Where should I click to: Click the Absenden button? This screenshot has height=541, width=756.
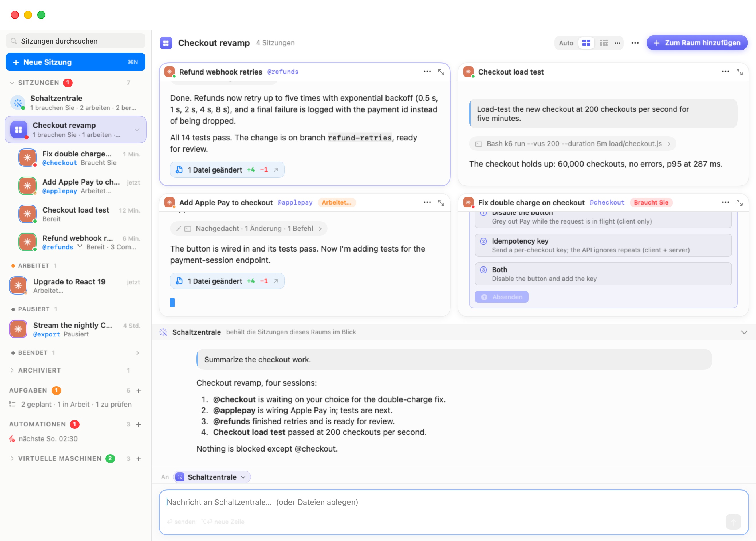(502, 297)
